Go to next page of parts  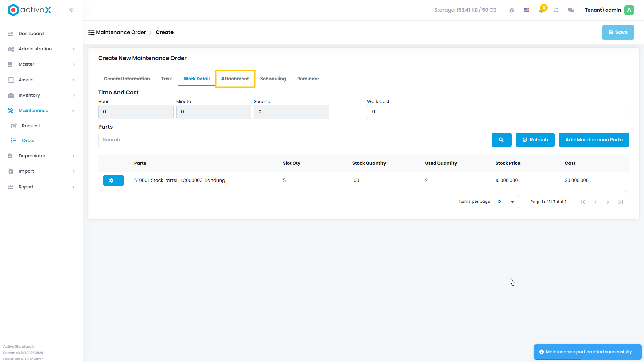click(608, 202)
